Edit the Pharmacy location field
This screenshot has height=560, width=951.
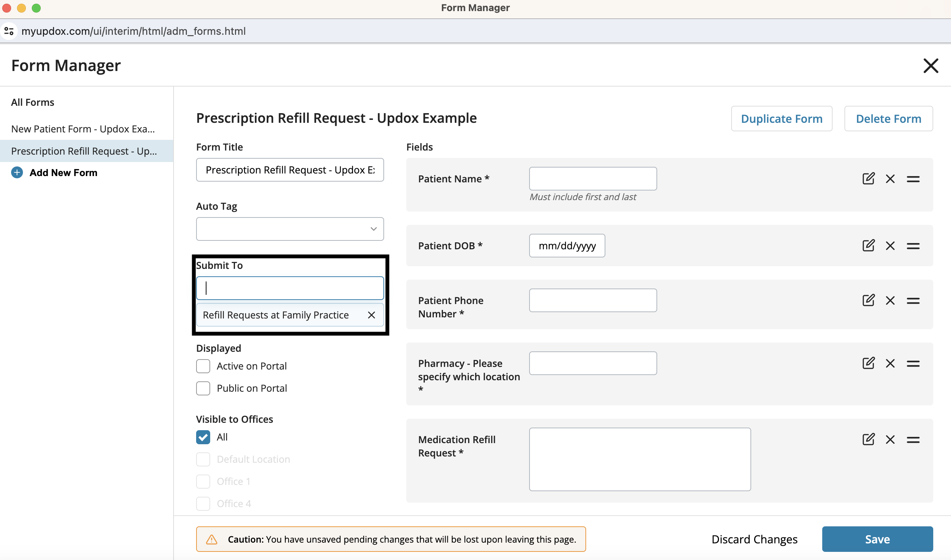click(x=868, y=363)
